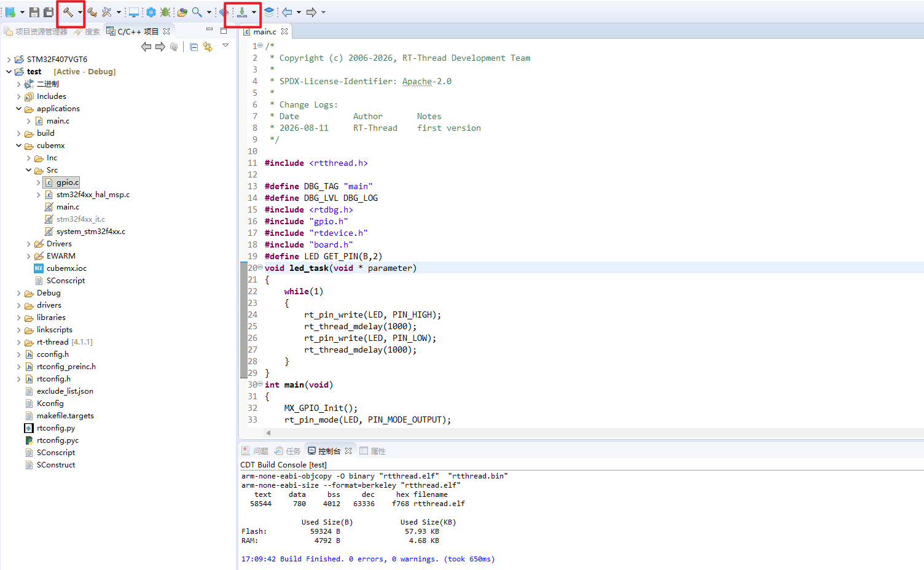Viewport: 924px width, 570px height.
Task: Open the terminal monitor icon
Action: click(134, 12)
